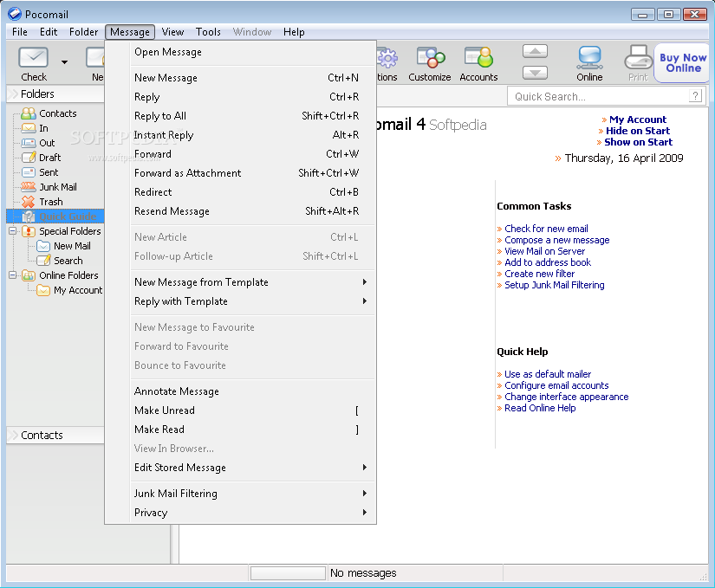
Task: Select the Sent folder icon
Action: (x=29, y=172)
